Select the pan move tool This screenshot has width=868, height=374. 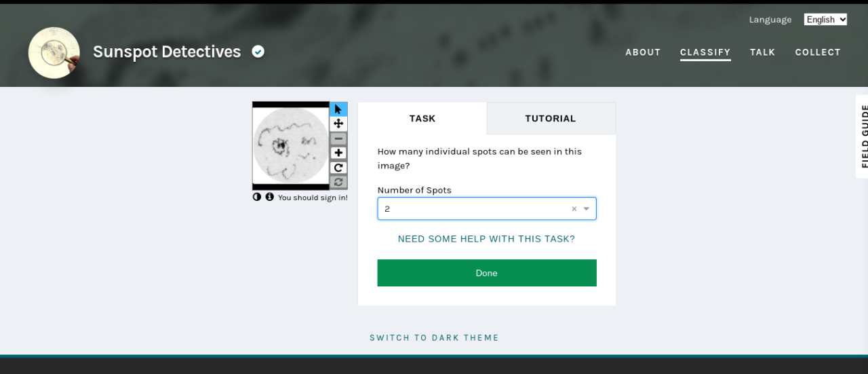338,124
